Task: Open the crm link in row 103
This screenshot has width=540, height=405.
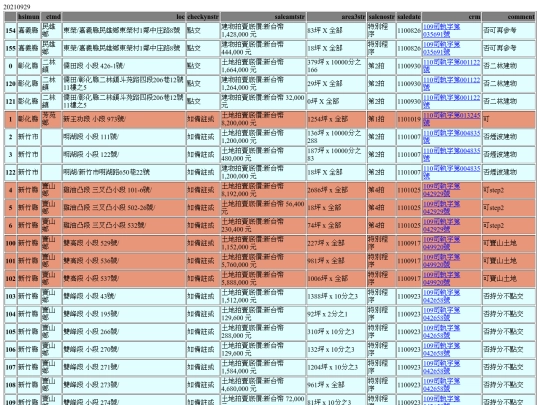Action: pos(441,297)
